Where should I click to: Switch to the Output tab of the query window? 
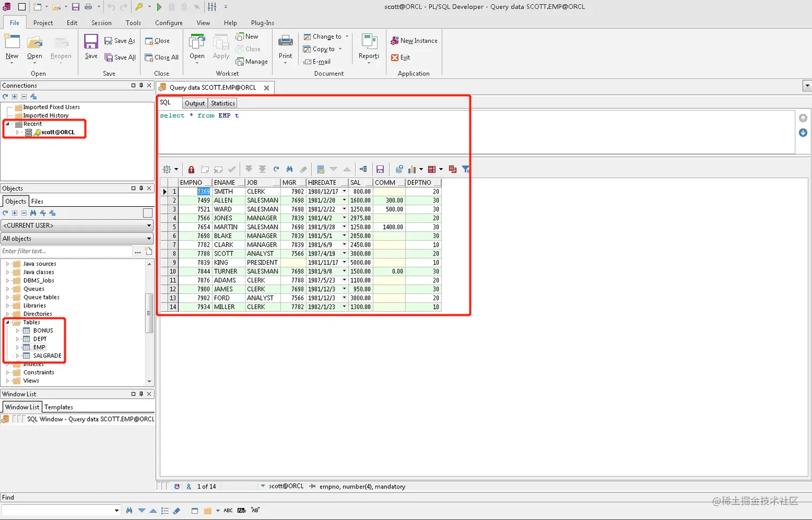(194, 103)
